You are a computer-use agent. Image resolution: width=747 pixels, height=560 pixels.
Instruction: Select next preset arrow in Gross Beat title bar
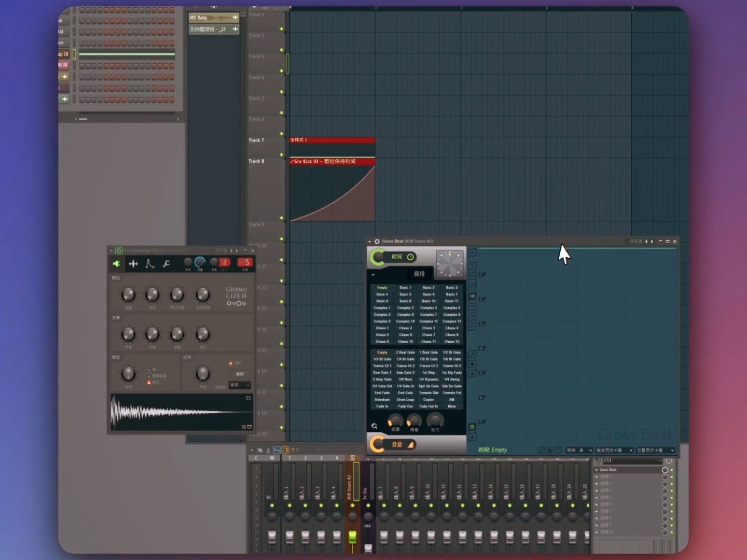[652, 241]
